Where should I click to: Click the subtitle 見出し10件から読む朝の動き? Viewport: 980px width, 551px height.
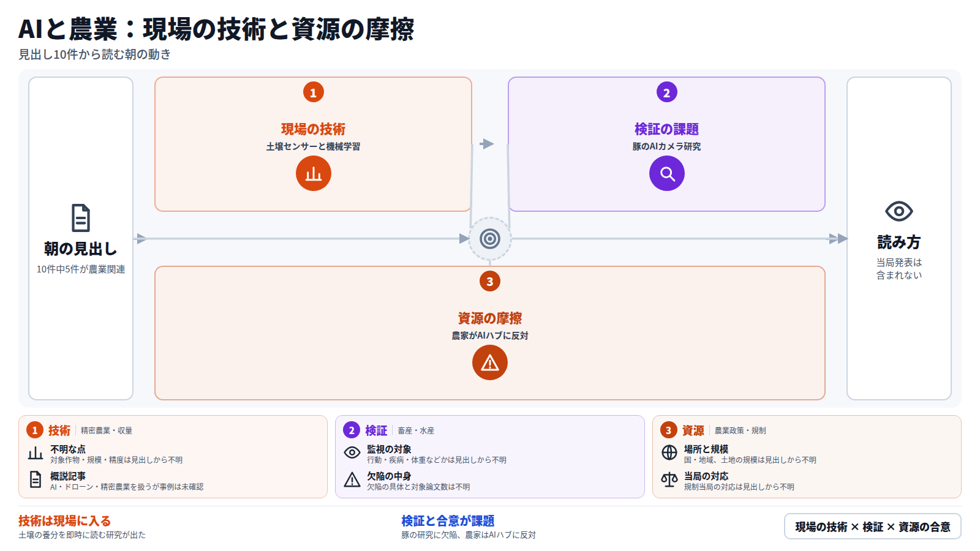(95, 54)
